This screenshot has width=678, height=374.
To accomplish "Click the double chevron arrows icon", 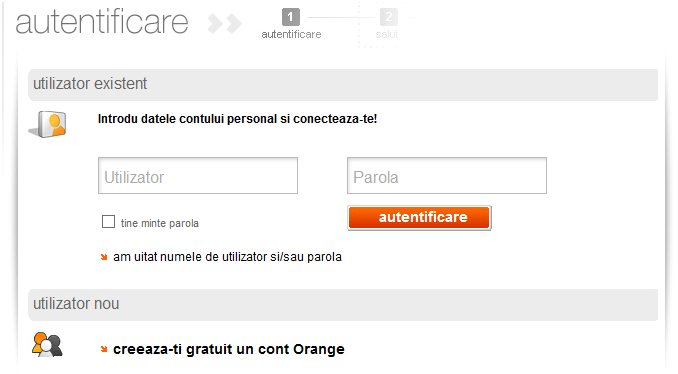I will coord(224,24).
